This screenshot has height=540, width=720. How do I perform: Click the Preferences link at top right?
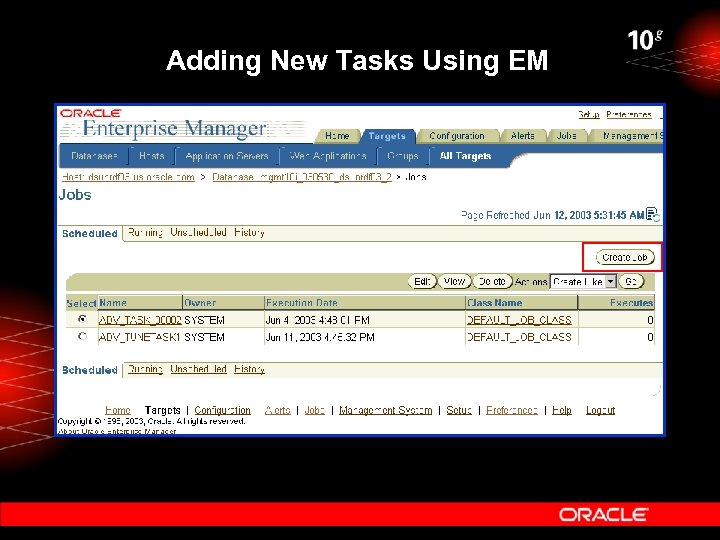click(x=629, y=114)
